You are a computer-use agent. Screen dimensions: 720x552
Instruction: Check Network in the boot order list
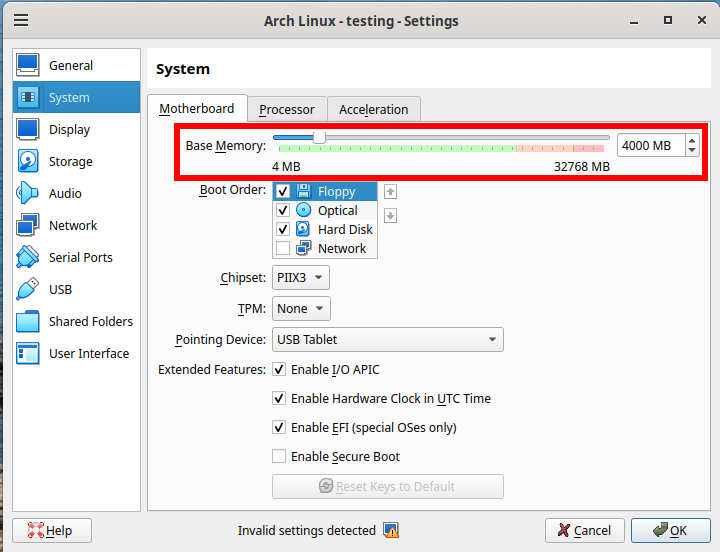[283, 248]
